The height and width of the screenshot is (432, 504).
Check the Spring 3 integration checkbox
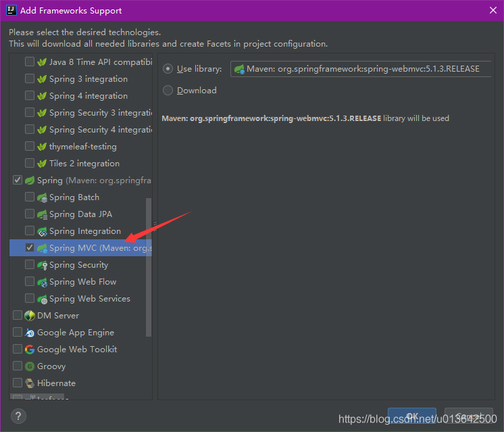point(30,78)
